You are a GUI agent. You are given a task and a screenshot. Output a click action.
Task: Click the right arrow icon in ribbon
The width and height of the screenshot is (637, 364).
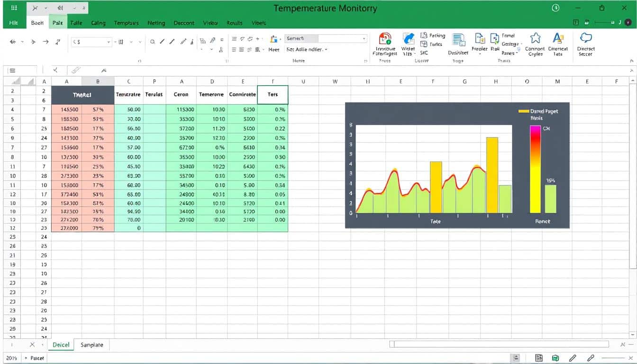(x=45, y=42)
